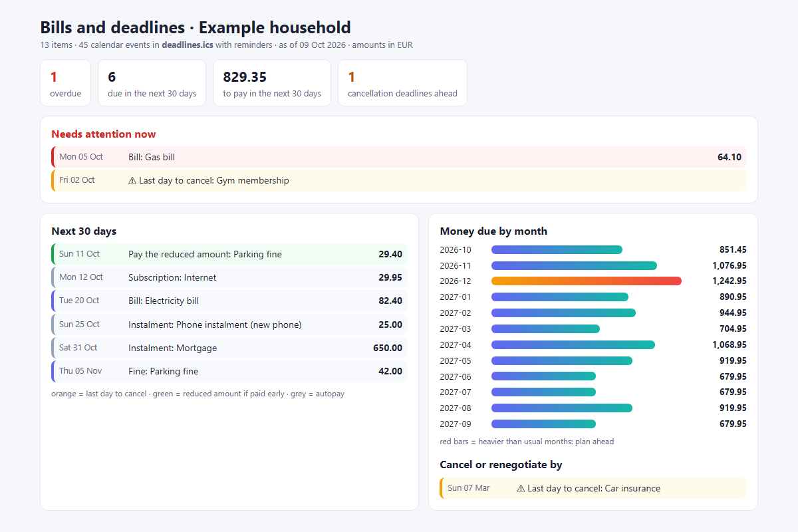Click the Cancel or renegotiate by heading
Viewport: 798px width, 532px height.
click(501, 464)
